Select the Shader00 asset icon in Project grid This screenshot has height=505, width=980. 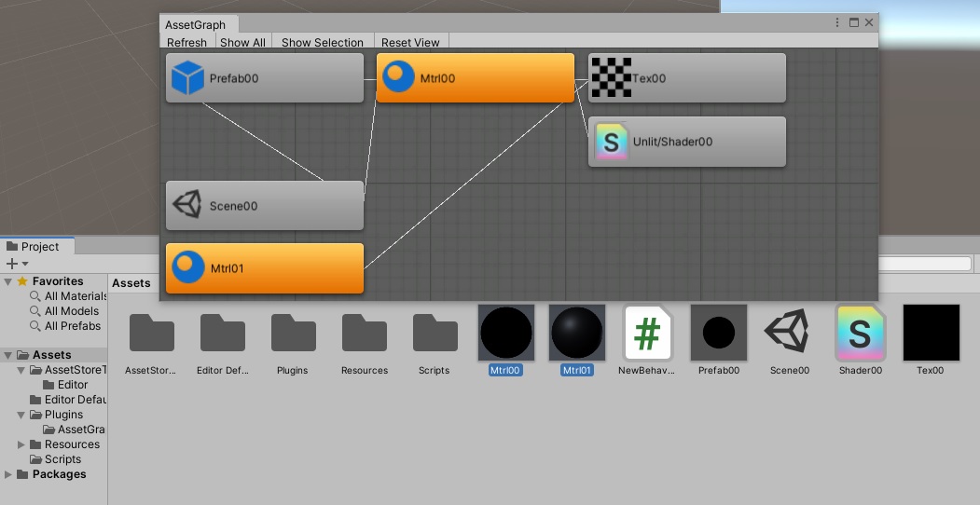click(861, 334)
